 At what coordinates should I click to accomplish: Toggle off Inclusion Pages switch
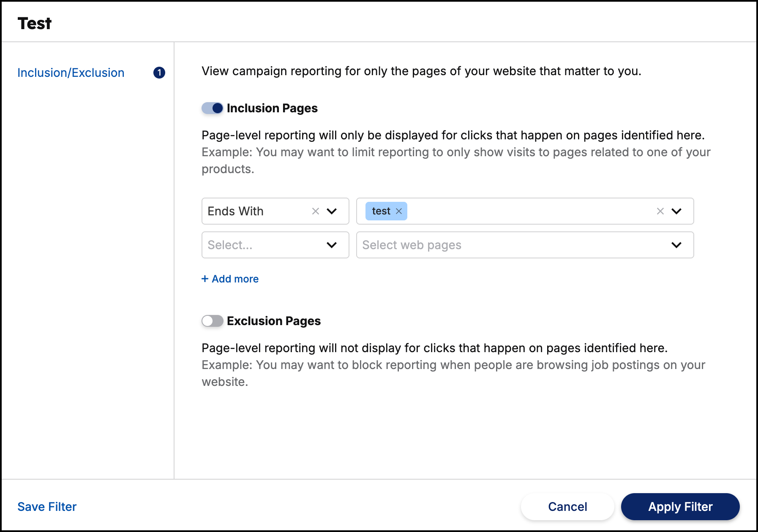tap(212, 108)
